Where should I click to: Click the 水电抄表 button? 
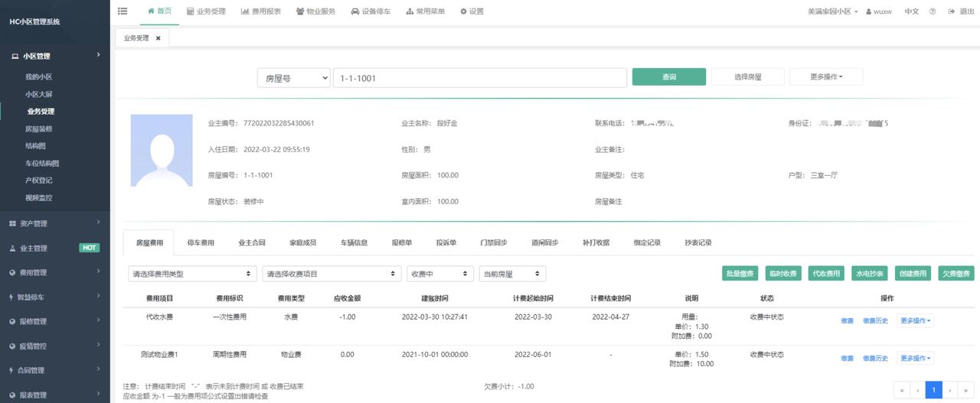pyautogui.click(x=870, y=274)
